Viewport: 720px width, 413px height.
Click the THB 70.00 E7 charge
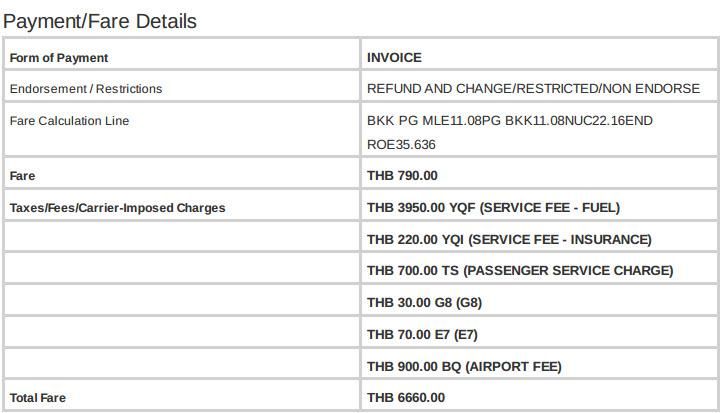(422, 334)
